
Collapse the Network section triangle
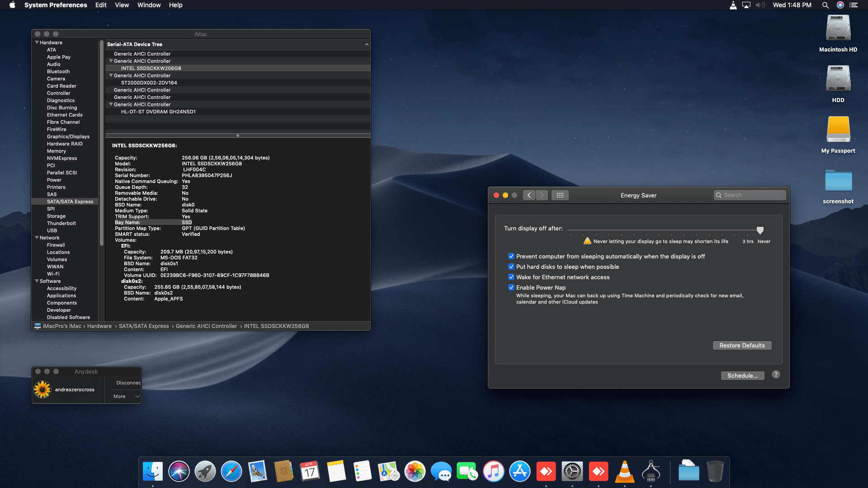point(37,238)
